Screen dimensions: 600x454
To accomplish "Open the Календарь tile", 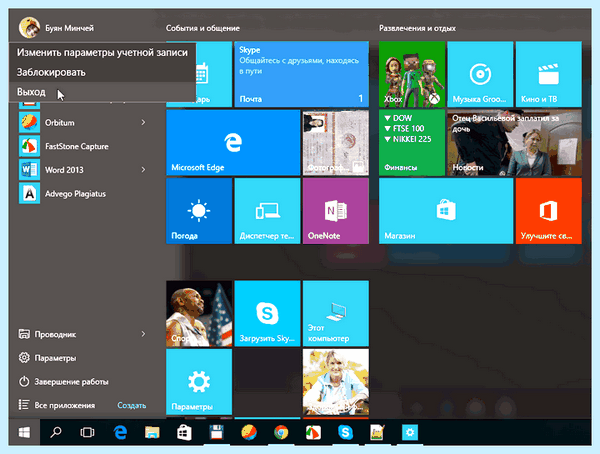I will coord(214,74).
